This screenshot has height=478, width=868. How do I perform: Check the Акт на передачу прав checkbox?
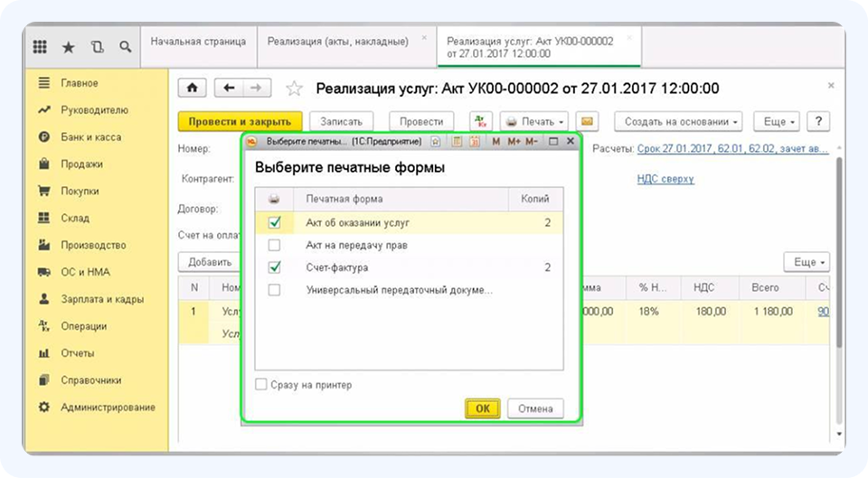pos(275,245)
